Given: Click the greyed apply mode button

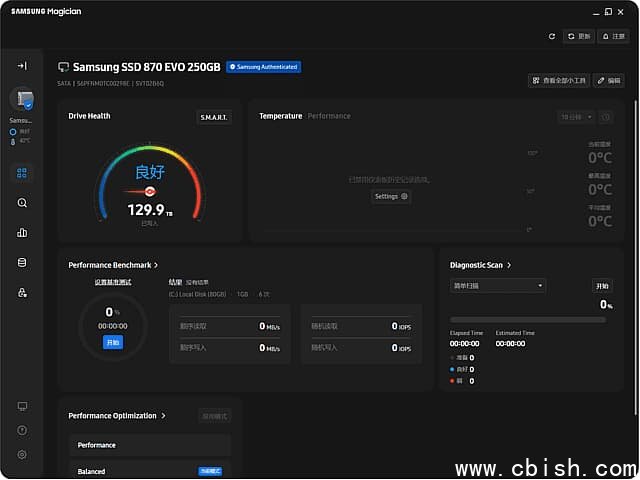Looking at the screenshot, I should [x=215, y=416].
